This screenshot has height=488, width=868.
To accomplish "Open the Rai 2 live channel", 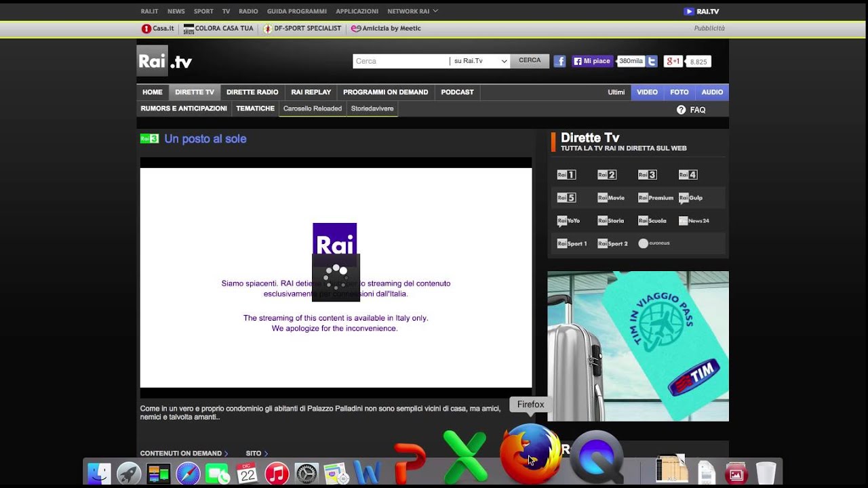I will point(607,175).
